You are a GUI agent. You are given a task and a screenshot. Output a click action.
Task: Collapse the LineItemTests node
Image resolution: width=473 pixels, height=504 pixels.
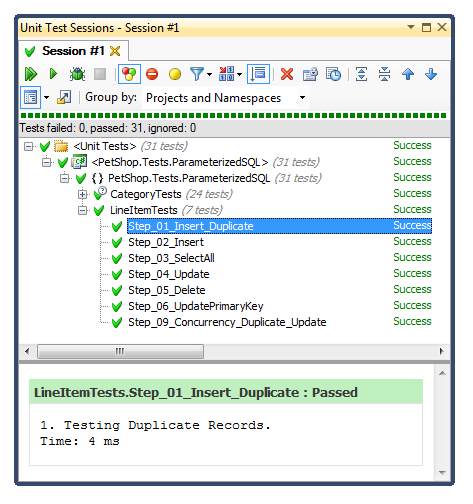[x=82, y=210]
